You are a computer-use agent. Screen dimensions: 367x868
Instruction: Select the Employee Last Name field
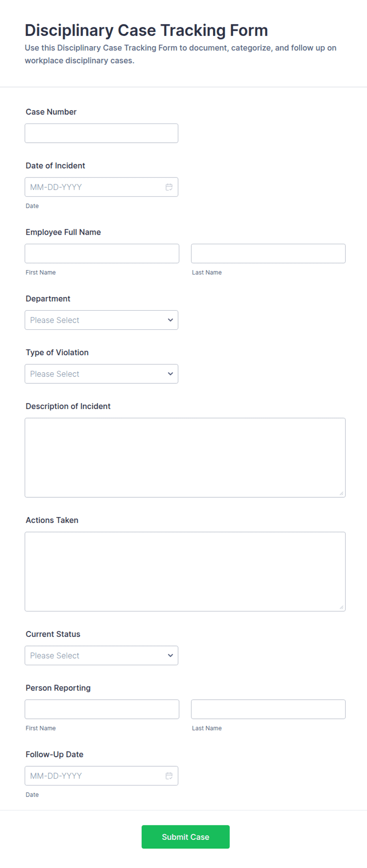click(x=268, y=253)
